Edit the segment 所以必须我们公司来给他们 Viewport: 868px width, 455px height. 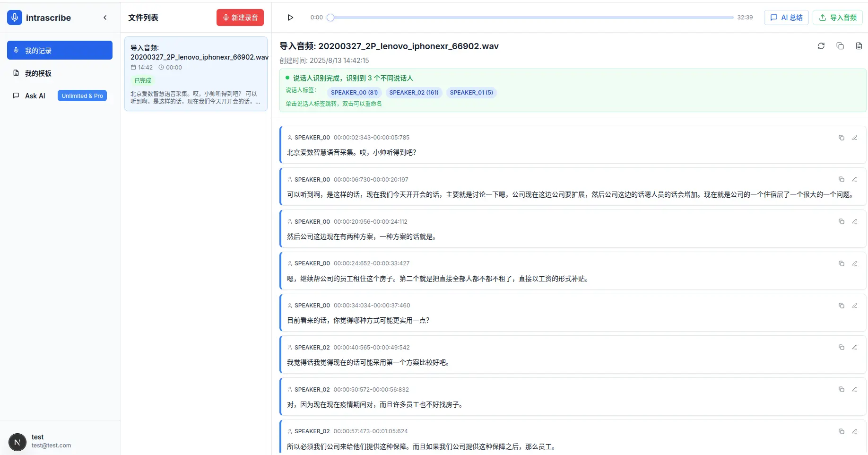(855, 431)
